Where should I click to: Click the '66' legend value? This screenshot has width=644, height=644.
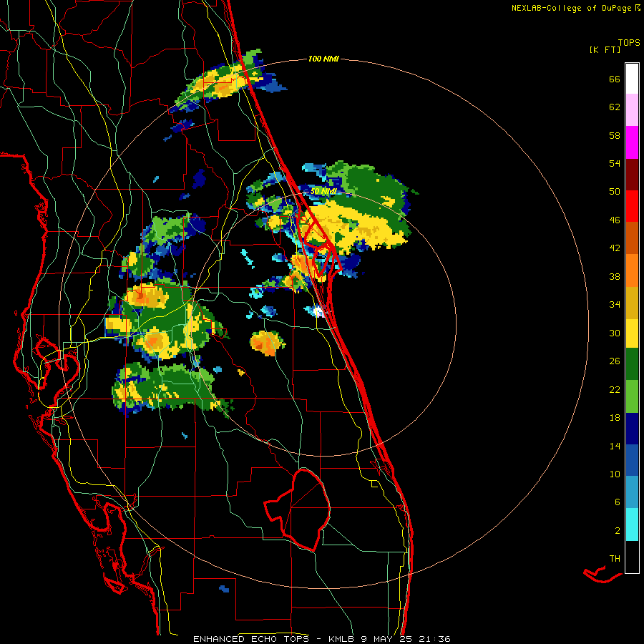click(x=615, y=79)
